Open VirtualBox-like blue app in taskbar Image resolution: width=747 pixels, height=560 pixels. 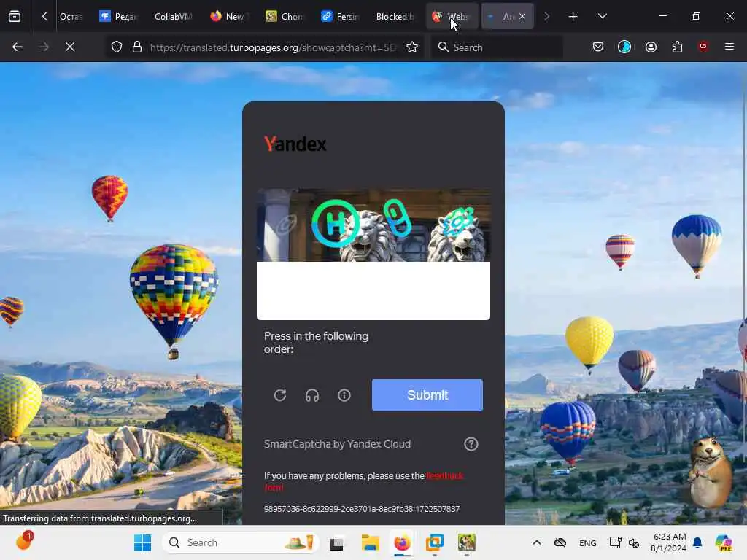click(x=435, y=542)
